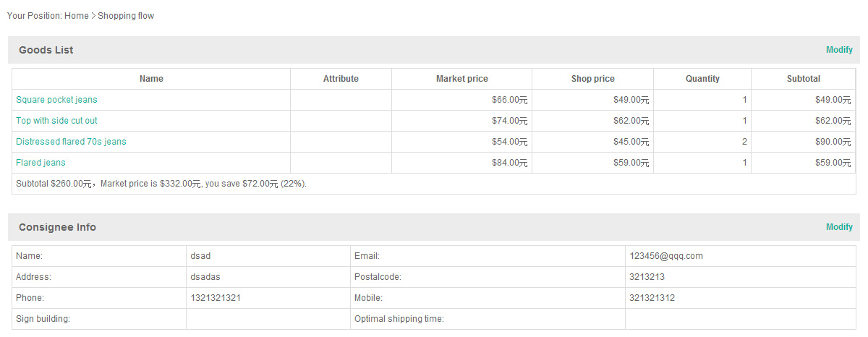Select the Subtotal column header
868x337 pixels.
click(804, 79)
